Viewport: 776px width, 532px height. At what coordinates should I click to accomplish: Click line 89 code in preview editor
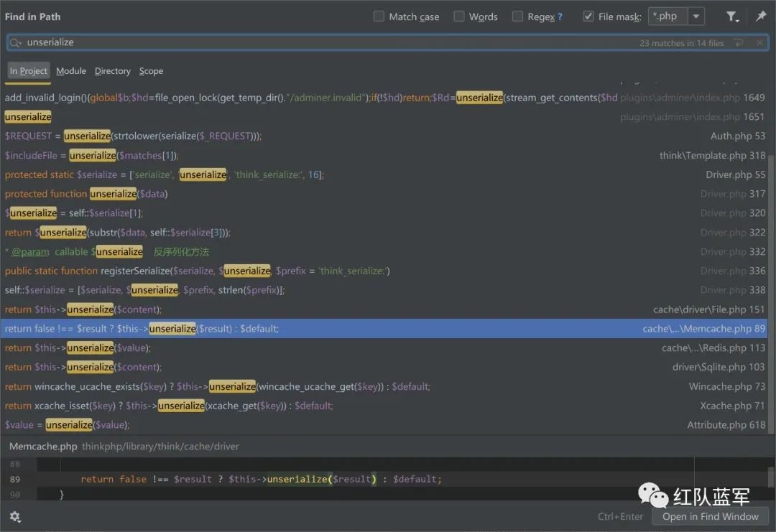261,479
